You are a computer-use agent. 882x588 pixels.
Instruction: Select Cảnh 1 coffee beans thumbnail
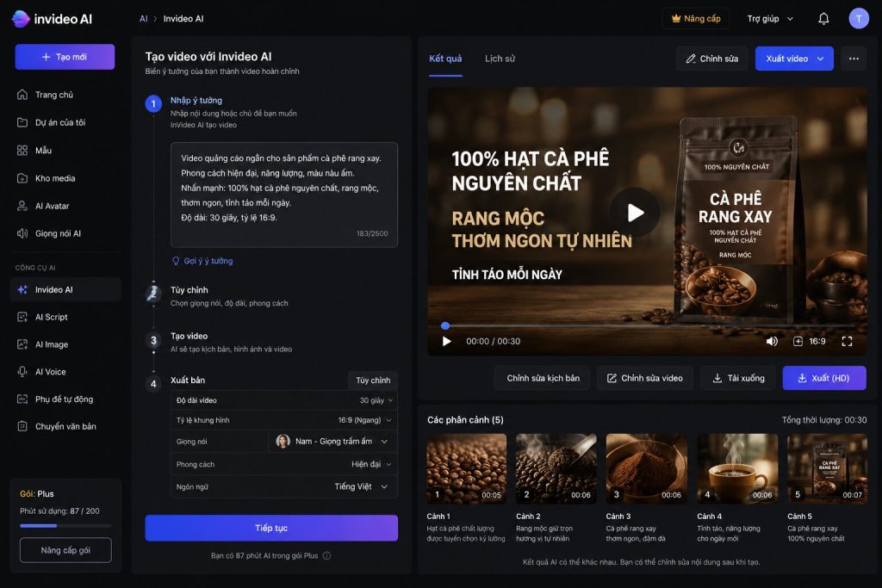[x=466, y=468]
